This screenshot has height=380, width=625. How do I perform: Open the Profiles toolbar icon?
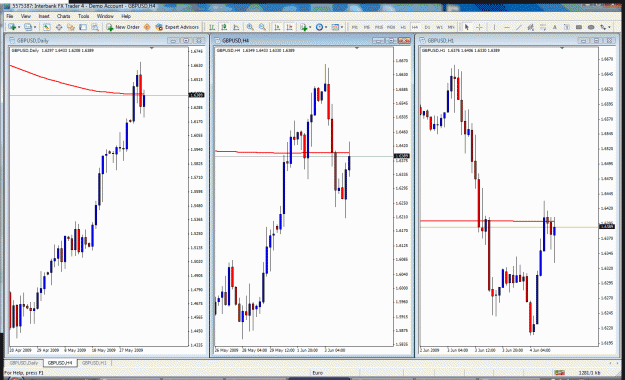pos(28,27)
